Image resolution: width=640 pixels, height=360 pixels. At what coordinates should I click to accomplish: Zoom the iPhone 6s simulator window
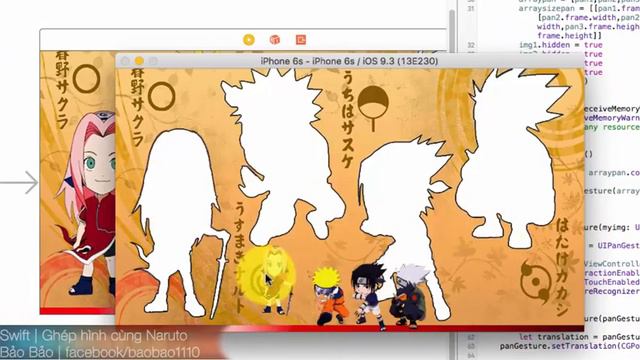(153, 61)
